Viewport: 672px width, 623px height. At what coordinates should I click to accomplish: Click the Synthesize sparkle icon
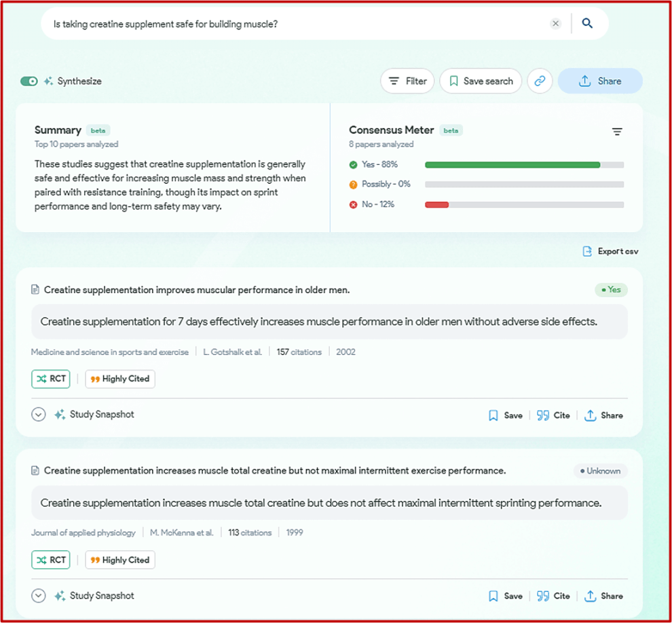[48, 81]
